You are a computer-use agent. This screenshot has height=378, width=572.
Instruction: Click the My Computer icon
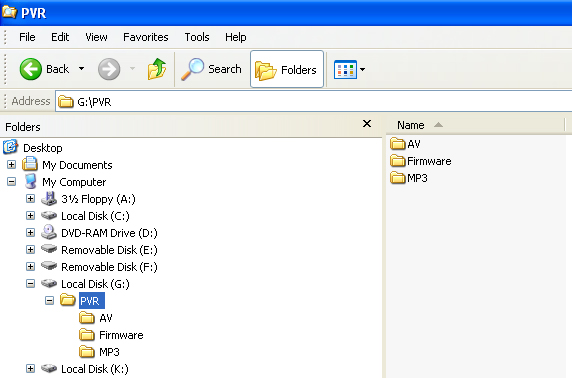[30, 181]
